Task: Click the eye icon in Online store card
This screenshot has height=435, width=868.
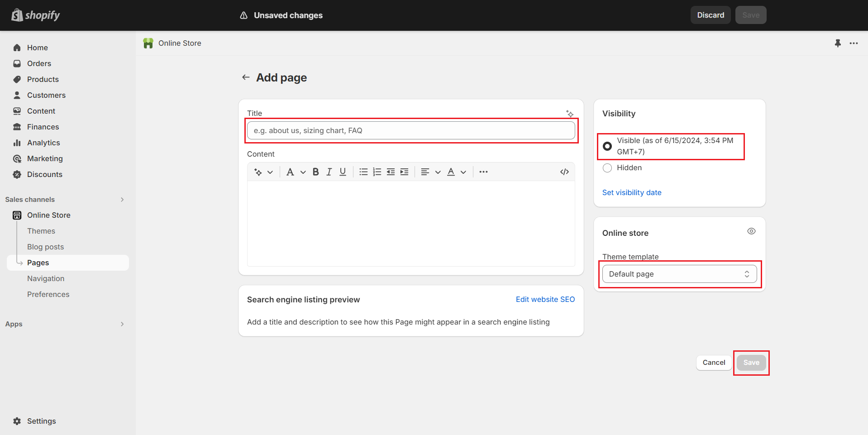Action: (x=751, y=231)
